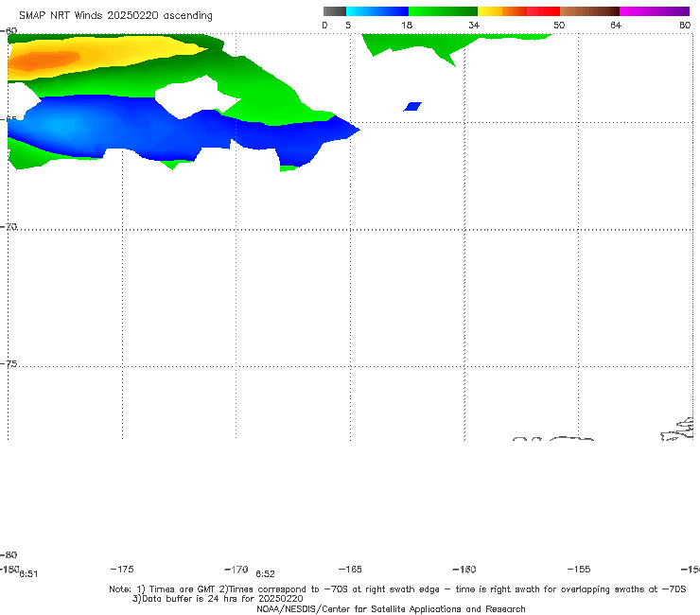Click the coastline outline at the bottom right
Screen dimensions: 700x615
[x=677, y=430]
